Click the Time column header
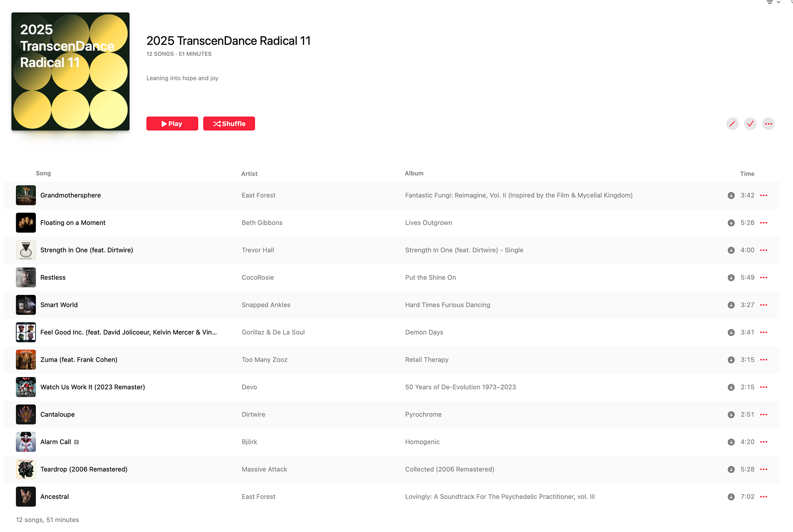Screen dimensions: 793x532 pos(747,173)
